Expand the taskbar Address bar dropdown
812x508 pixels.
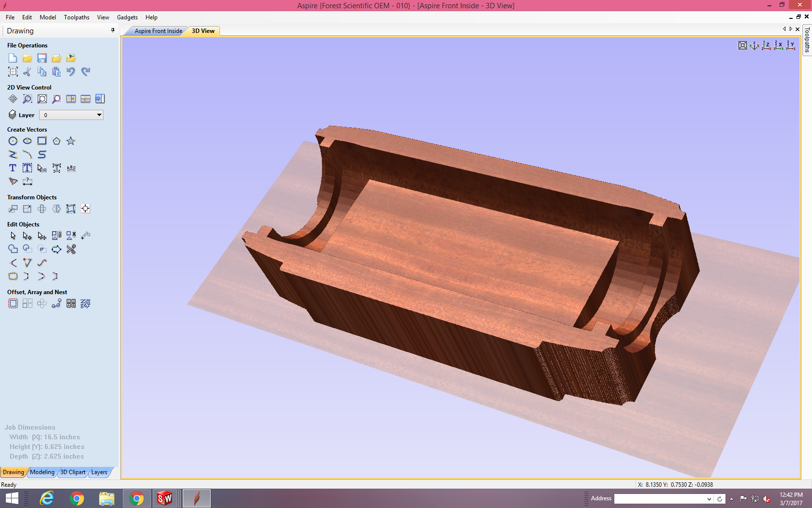click(x=710, y=498)
